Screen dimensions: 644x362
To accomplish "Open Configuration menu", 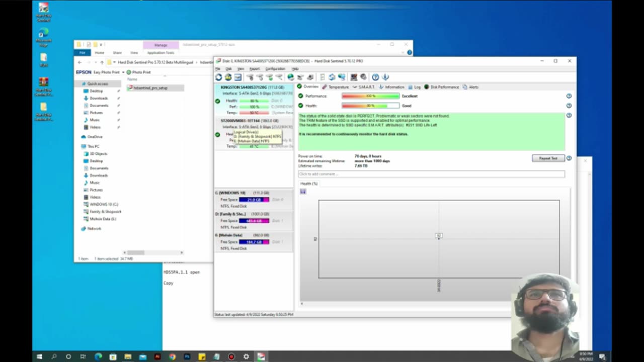I will point(275,69).
